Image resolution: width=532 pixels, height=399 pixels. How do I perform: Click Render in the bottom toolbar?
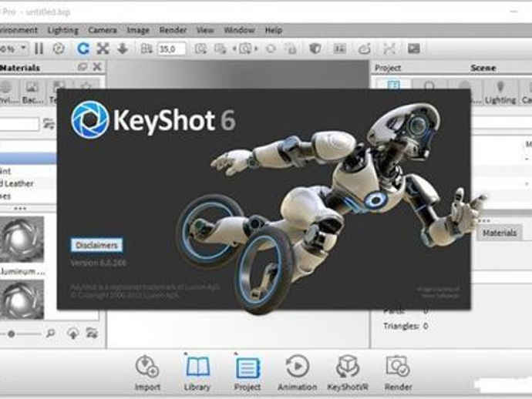coord(398,373)
